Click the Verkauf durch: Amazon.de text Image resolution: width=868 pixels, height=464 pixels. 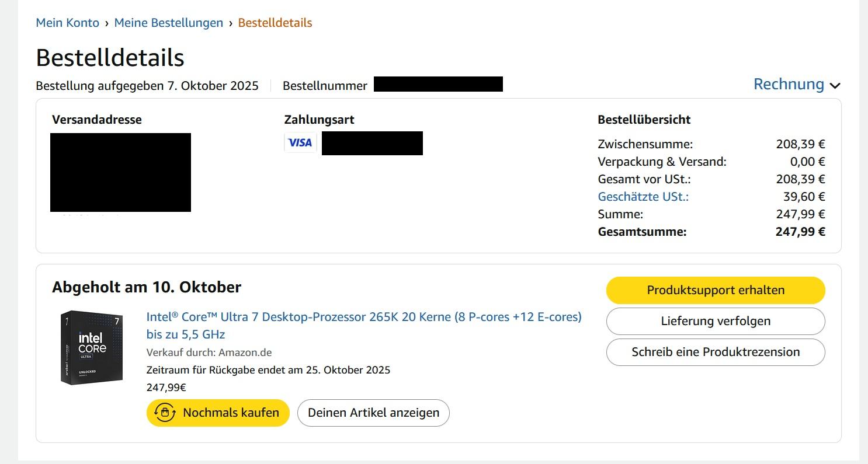tap(209, 353)
